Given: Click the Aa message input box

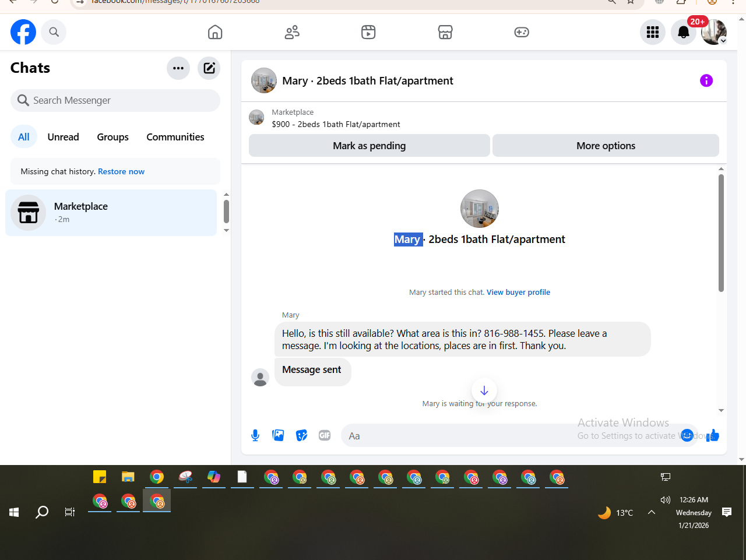Looking at the screenshot, I should tap(519, 436).
